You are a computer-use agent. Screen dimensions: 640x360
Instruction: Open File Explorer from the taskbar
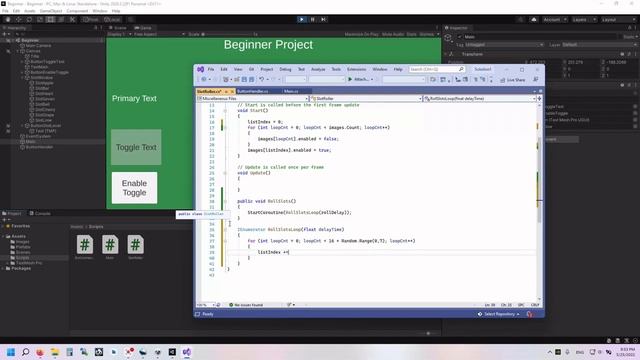tap(55, 352)
